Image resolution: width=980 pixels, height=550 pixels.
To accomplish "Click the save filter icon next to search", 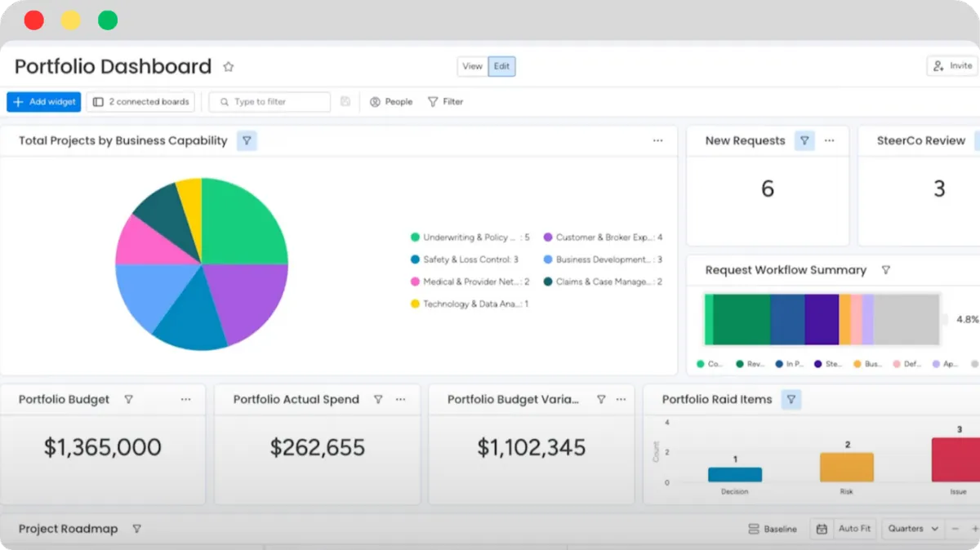I will click(x=345, y=102).
